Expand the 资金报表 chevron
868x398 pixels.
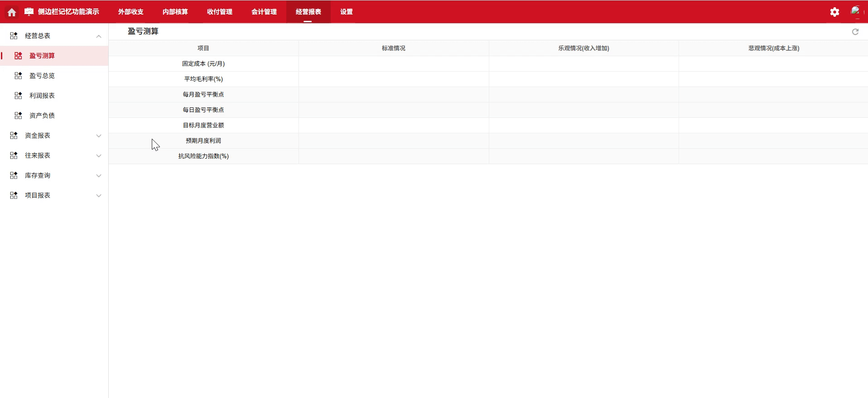coord(99,136)
